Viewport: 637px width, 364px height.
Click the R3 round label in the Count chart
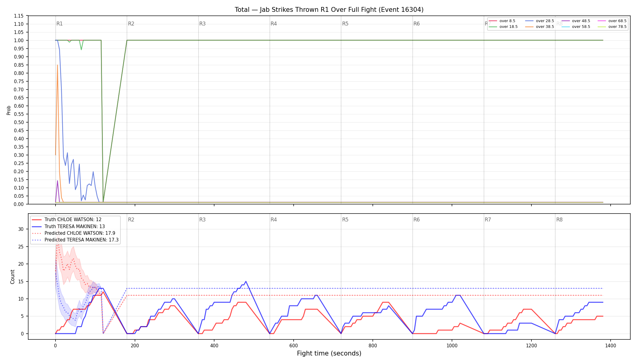pos(202,220)
